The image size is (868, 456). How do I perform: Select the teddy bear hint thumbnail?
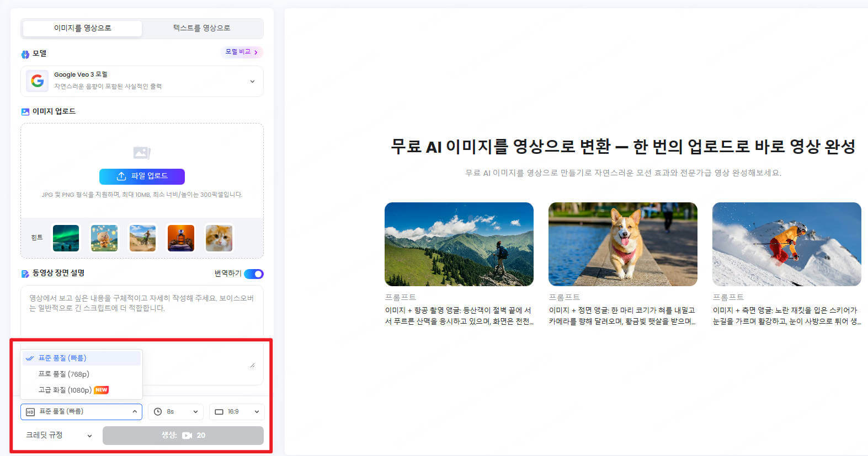(104, 238)
